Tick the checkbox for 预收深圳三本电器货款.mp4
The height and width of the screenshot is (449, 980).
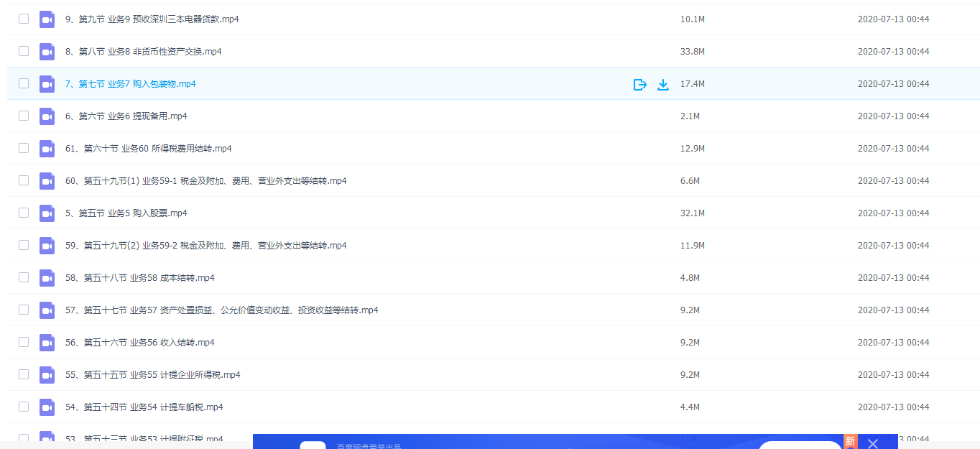point(24,19)
